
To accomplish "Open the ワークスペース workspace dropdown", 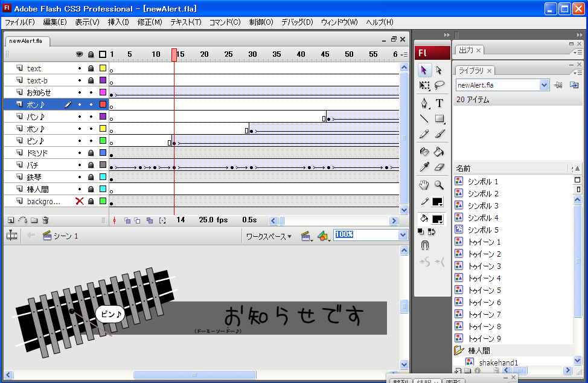I will (x=269, y=236).
